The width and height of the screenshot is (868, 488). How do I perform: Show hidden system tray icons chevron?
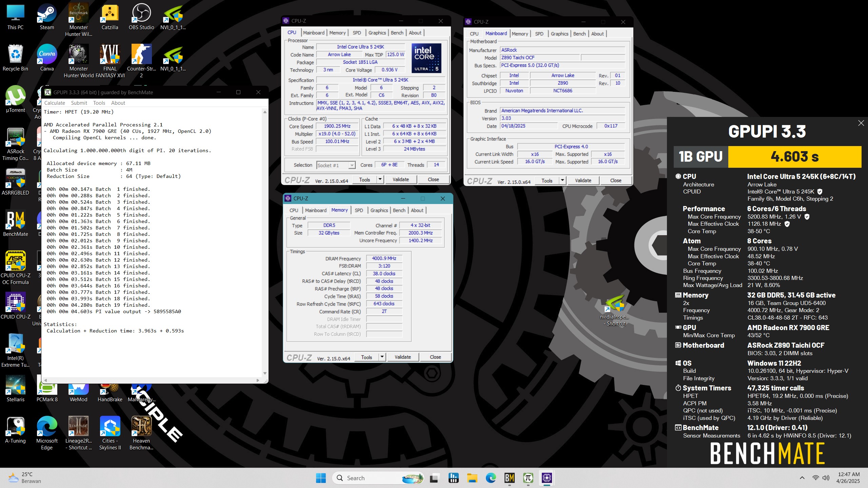tap(802, 478)
